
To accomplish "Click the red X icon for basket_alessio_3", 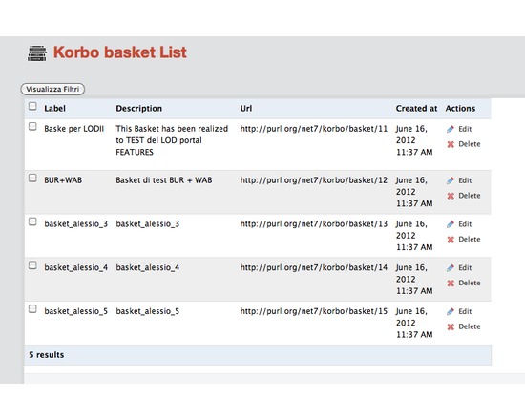I will (451, 240).
